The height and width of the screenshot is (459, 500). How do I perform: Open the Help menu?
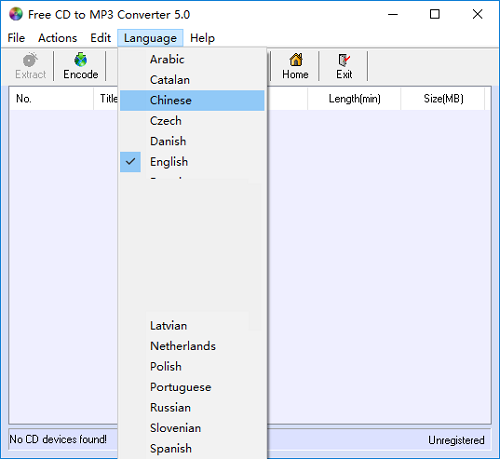tap(202, 38)
